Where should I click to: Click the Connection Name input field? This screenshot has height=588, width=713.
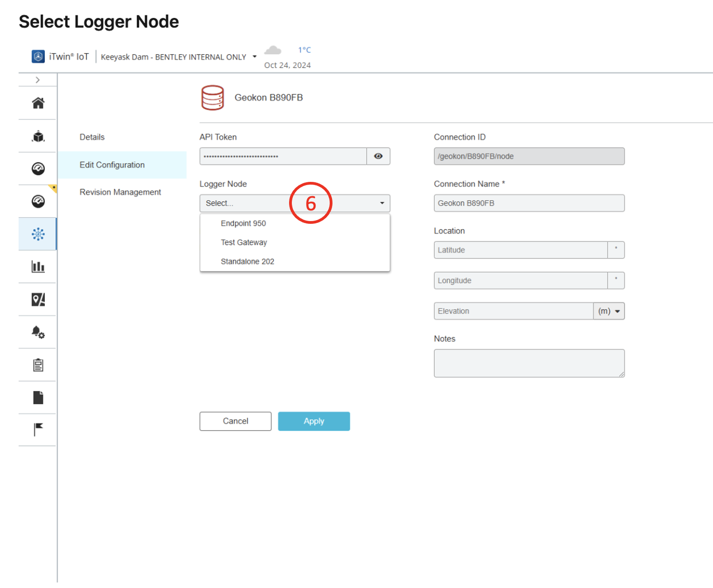pyautogui.click(x=529, y=203)
